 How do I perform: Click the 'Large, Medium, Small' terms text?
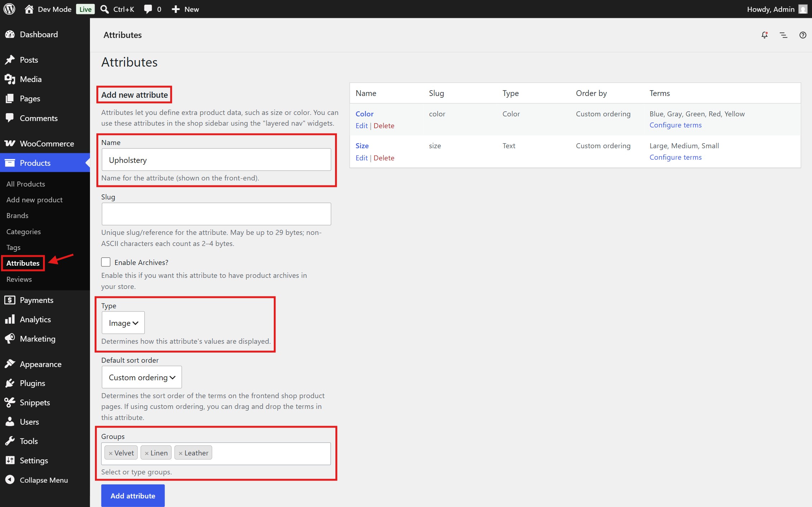click(684, 146)
